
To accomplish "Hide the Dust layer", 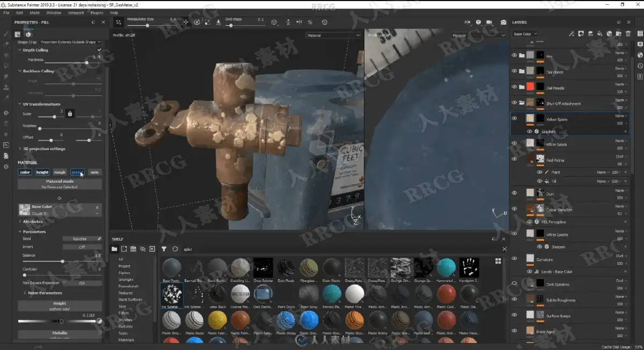I will coord(514,193).
